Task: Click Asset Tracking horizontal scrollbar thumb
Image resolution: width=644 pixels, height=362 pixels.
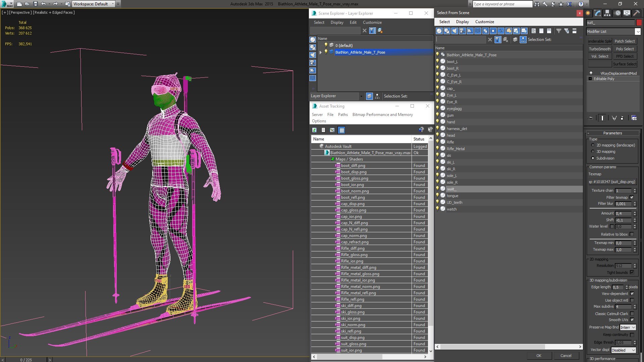Action: (x=350, y=357)
